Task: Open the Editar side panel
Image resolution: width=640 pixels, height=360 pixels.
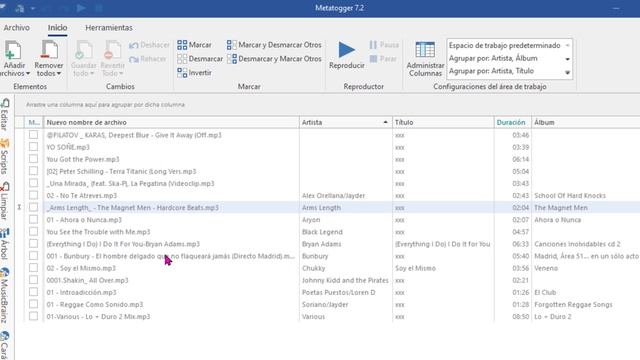Action: click(5, 115)
